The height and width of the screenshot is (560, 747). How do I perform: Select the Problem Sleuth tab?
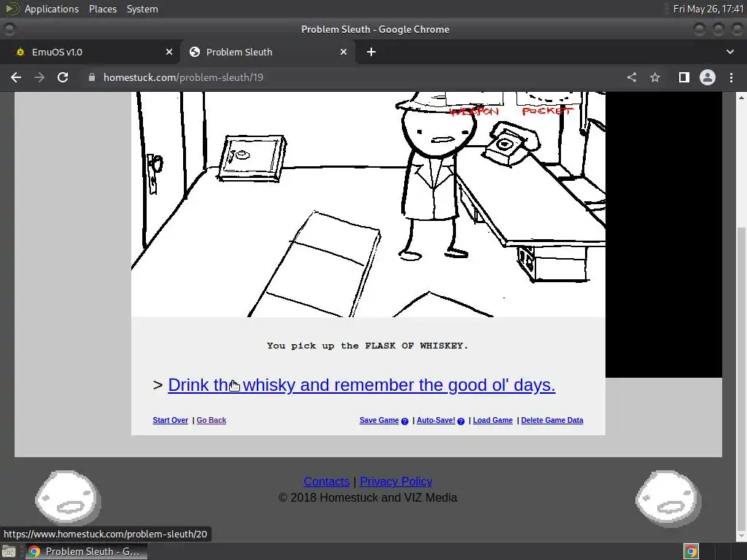268,52
